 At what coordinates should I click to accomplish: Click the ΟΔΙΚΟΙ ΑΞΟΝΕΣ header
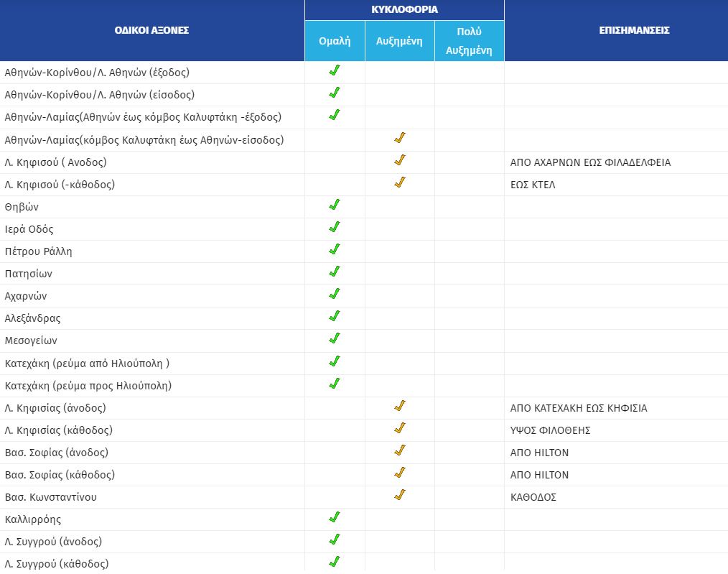point(151,30)
